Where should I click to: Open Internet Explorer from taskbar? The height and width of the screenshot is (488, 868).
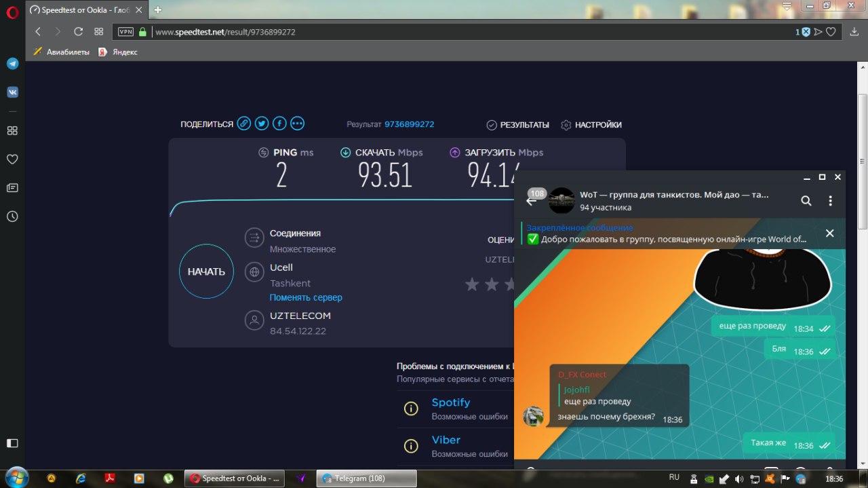(81, 478)
